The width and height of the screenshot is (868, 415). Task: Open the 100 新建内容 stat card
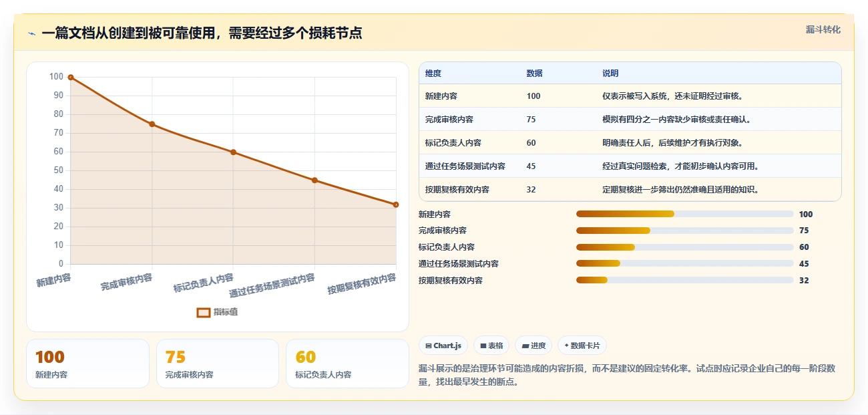tap(87, 364)
